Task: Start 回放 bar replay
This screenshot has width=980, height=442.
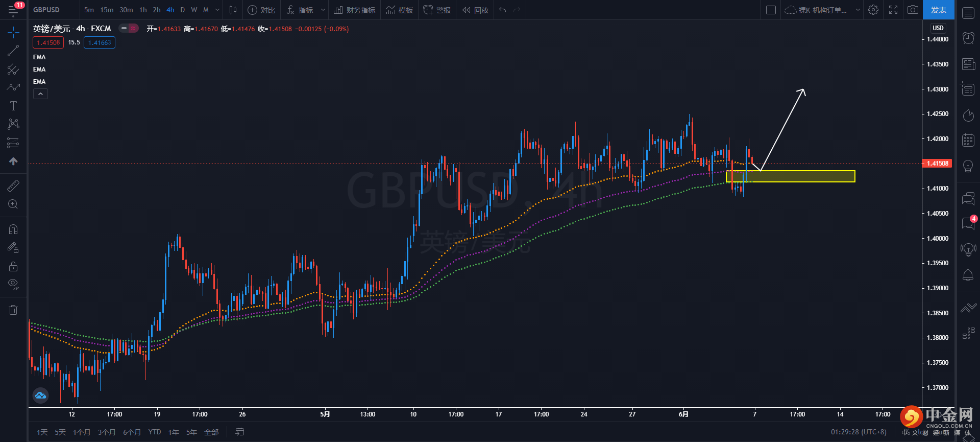Action: (475, 10)
